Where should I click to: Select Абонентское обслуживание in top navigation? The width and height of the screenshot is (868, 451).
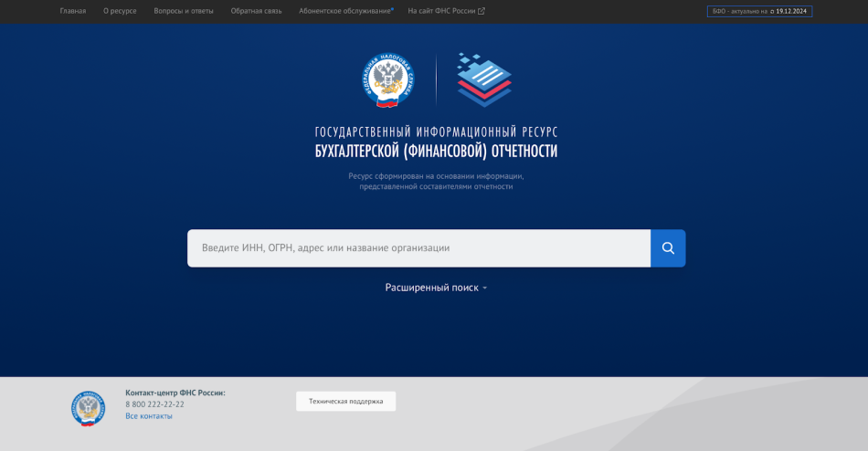(344, 11)
